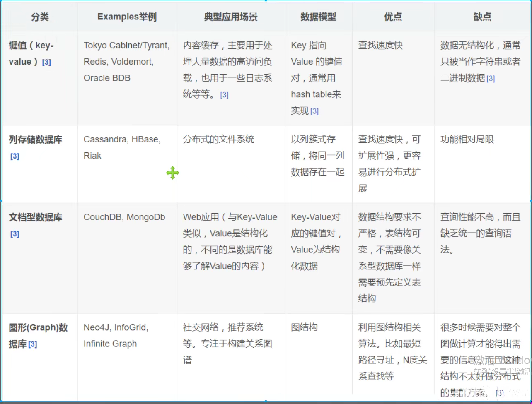Open the [3] reference under 文档型数据库
532x404 pixels.
coord(15,234)
